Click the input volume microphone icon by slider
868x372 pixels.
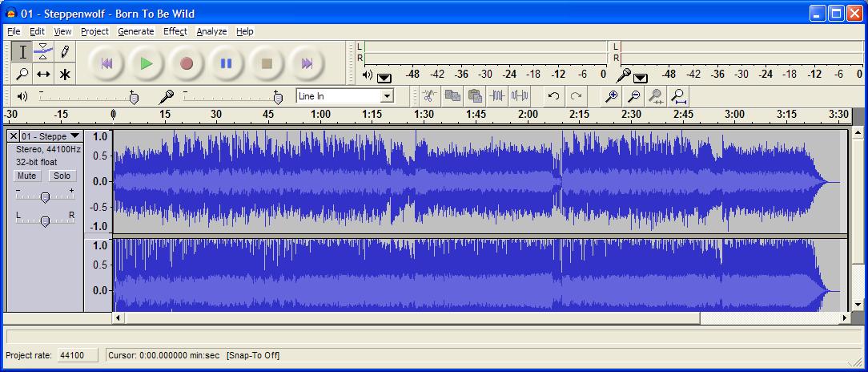click(166, 97)
